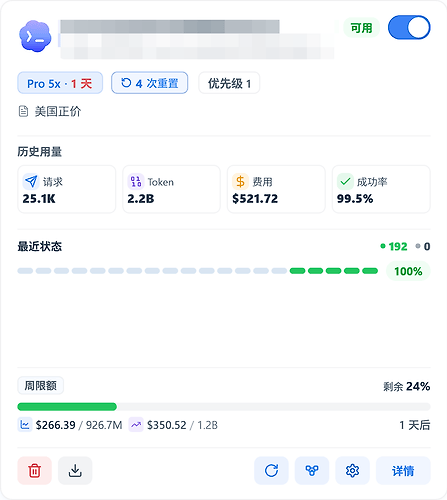Select the 美国正价 note text

pos(58,111)
